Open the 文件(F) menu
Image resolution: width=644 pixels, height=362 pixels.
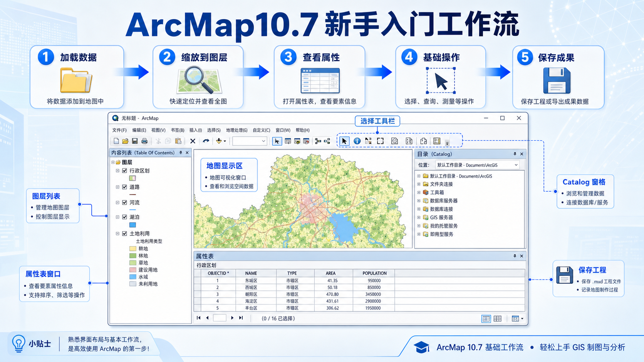tap(119, 130)
